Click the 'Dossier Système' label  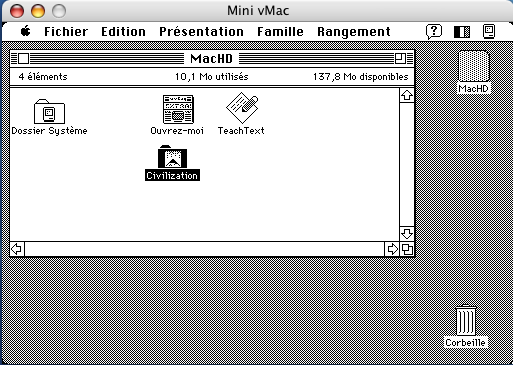click(x=49, y=131)
